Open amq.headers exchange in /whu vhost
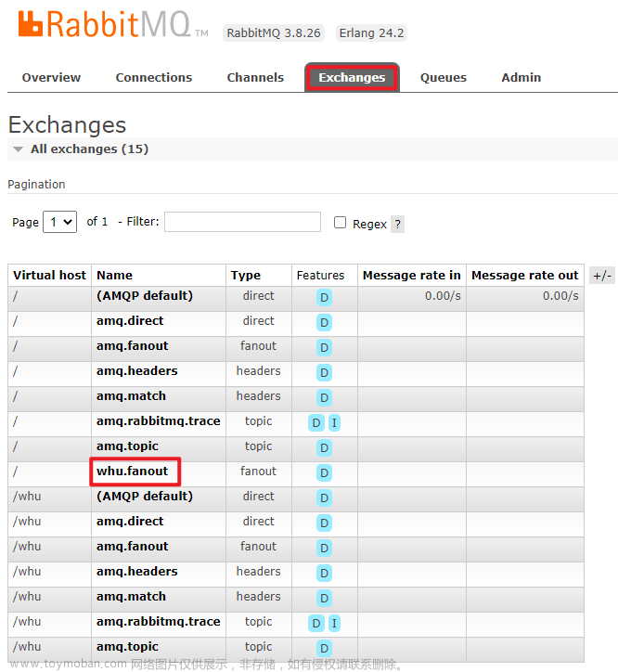618x672 pixels. pyautogui.click(x=136, y=571)
